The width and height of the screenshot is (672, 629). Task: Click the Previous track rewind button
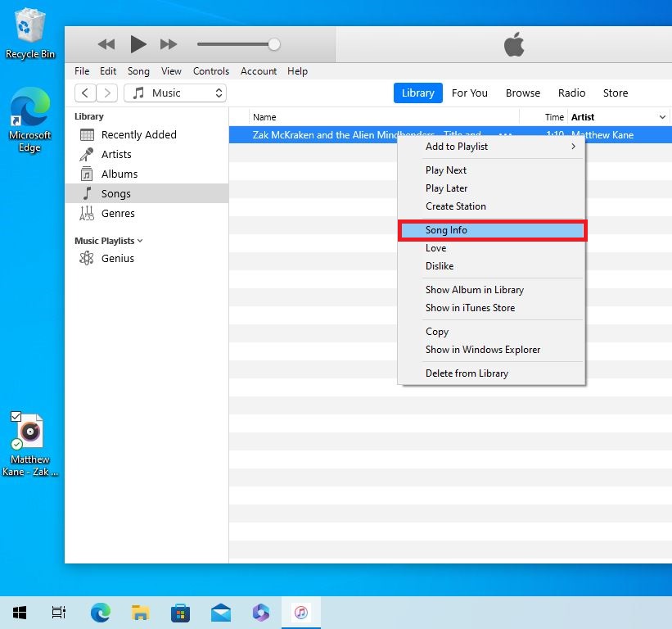click(106, 44)
